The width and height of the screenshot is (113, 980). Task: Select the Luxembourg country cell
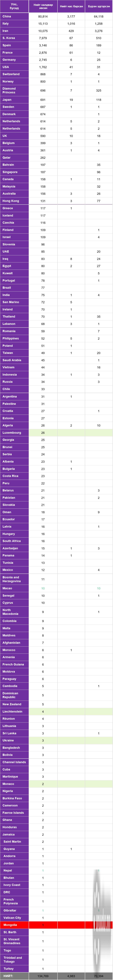pos(14,433)
